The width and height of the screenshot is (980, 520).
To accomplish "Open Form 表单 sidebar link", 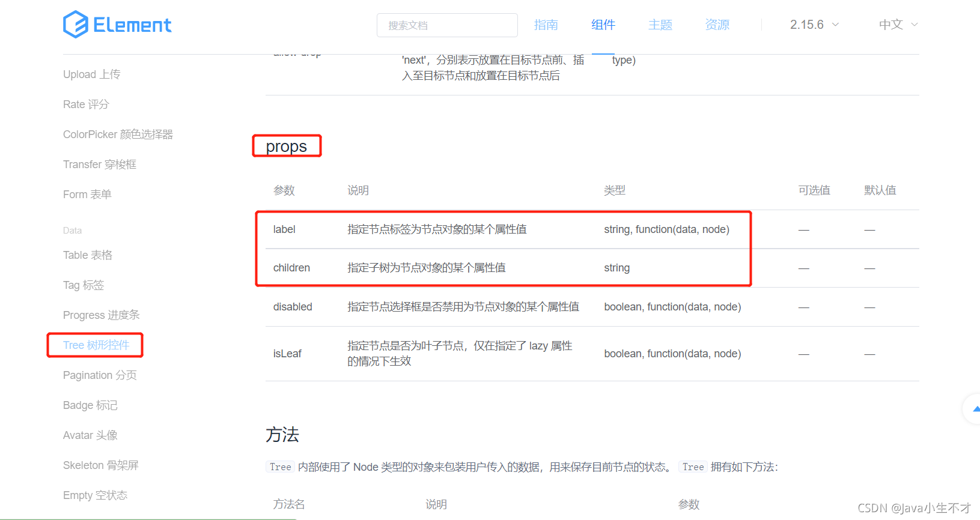I will [87, 195].
